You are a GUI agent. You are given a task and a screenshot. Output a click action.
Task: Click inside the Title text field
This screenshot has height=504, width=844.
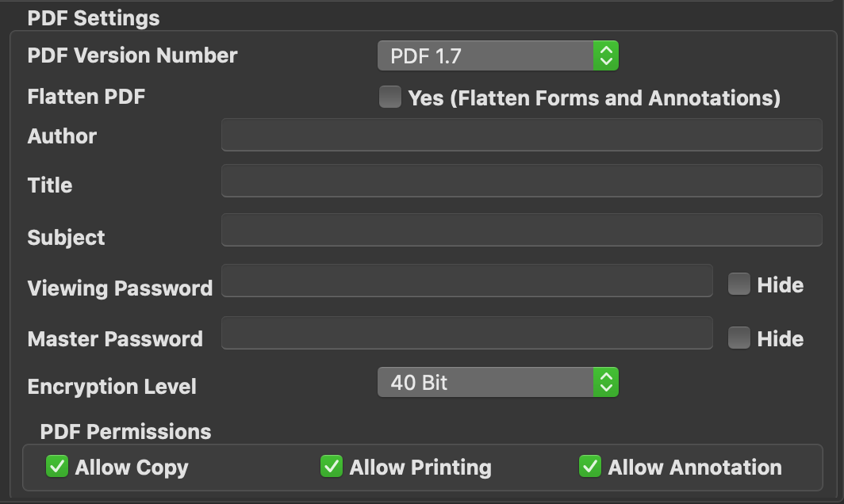[x=521, y=181]
